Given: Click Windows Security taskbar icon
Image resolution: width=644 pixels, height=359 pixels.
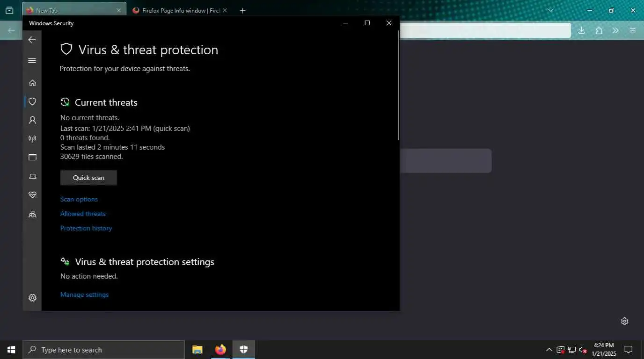Looking at the screenshot, I should coord(243,350).
